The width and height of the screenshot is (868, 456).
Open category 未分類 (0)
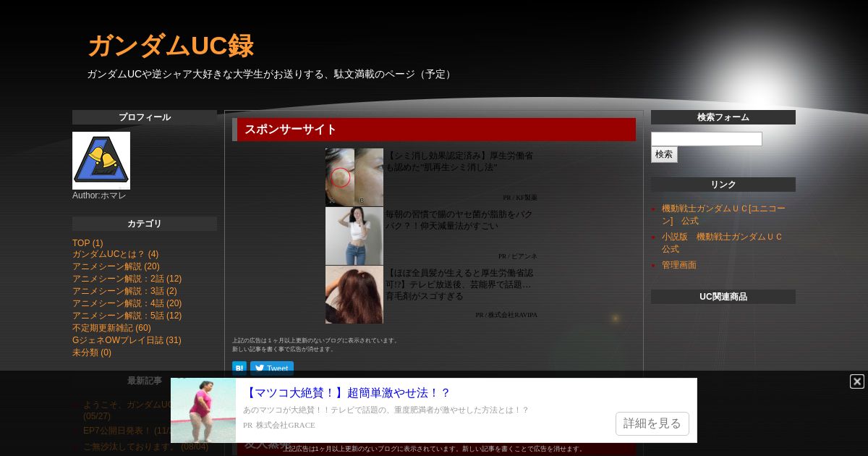[x=92, y=352]
